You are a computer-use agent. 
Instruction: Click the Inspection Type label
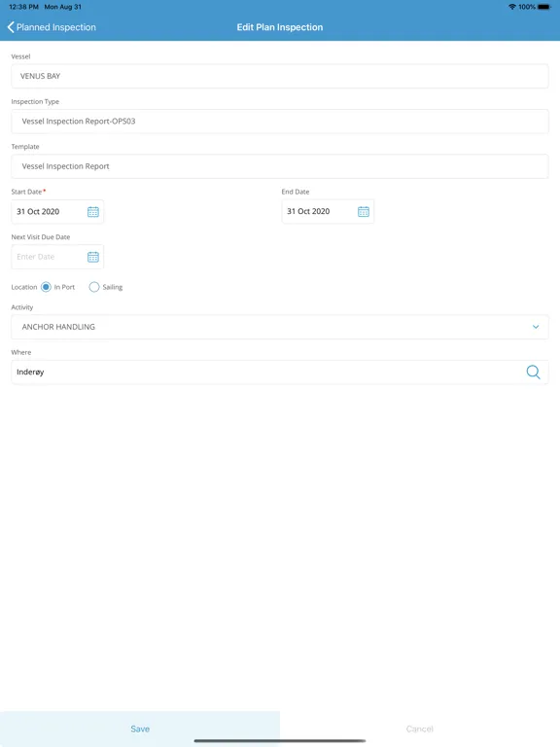pos(35,101)
